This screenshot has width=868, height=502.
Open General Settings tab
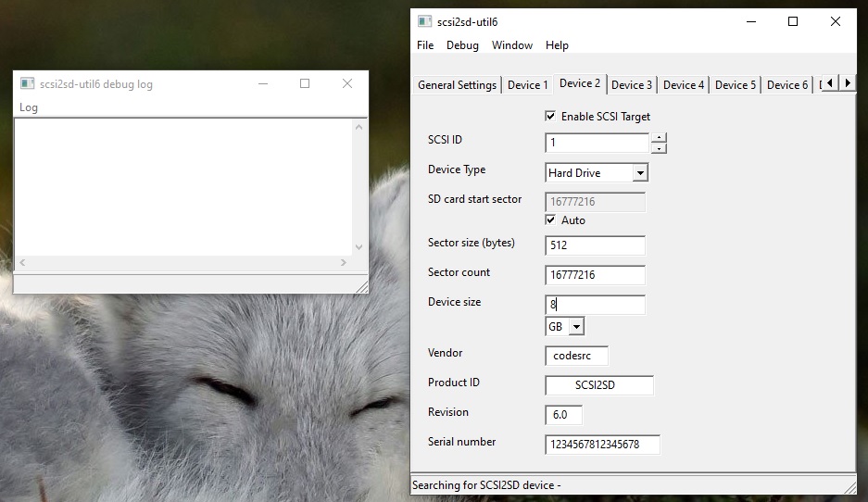coord(458,84)
